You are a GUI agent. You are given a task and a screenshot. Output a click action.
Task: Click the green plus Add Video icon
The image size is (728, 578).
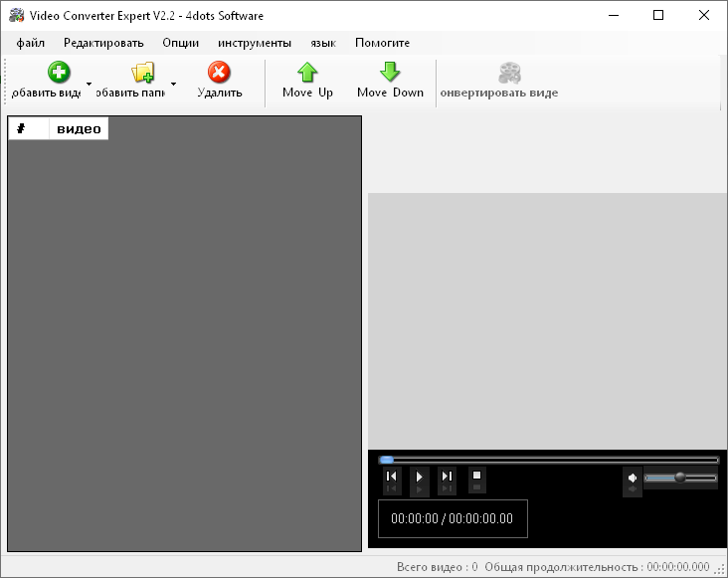point(59,73)
